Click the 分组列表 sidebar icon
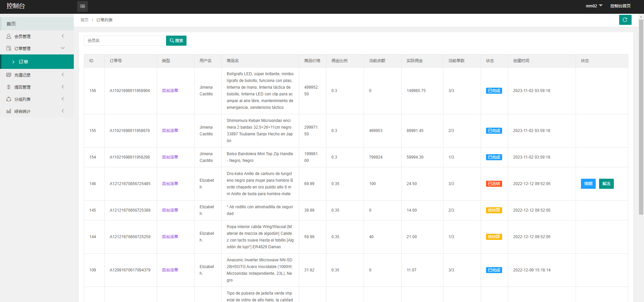644x302 pixels. pyautogui.click(x=9, y=99)
